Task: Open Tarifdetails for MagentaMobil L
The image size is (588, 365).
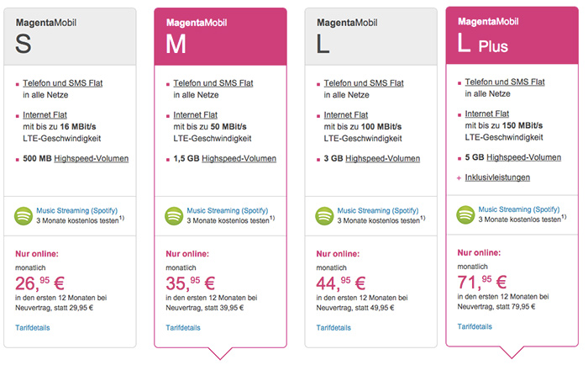Action: click(x=333, y=327)
